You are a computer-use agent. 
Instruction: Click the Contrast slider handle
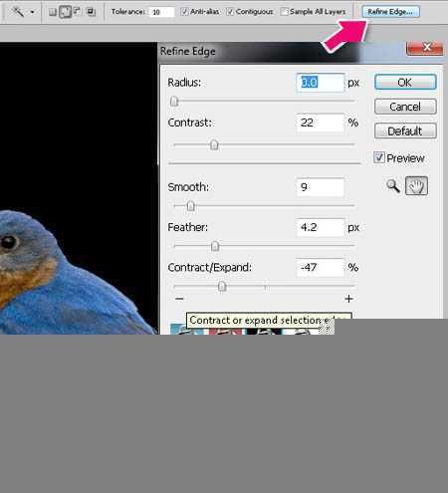[214, 144]
